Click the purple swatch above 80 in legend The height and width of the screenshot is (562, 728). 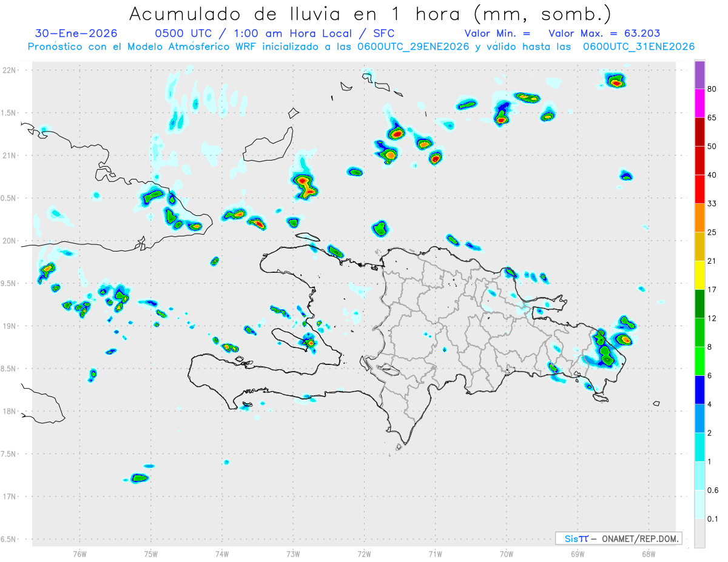[x=699, y=75]
